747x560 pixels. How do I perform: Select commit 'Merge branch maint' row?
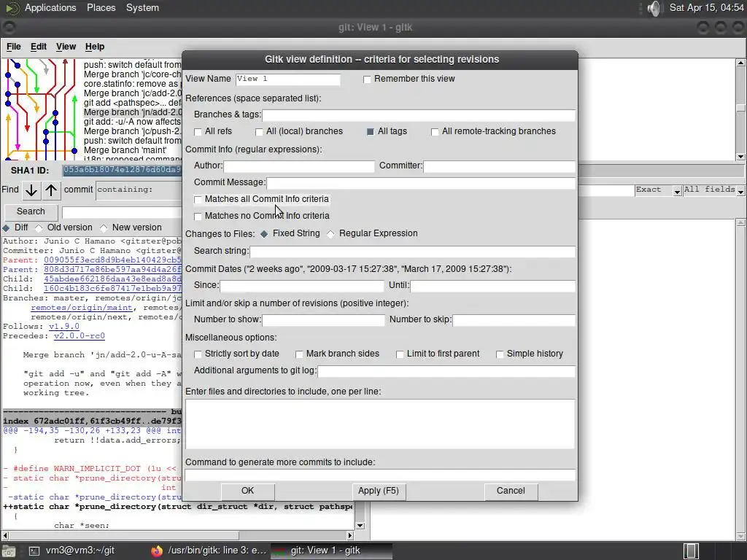[125, 150]
